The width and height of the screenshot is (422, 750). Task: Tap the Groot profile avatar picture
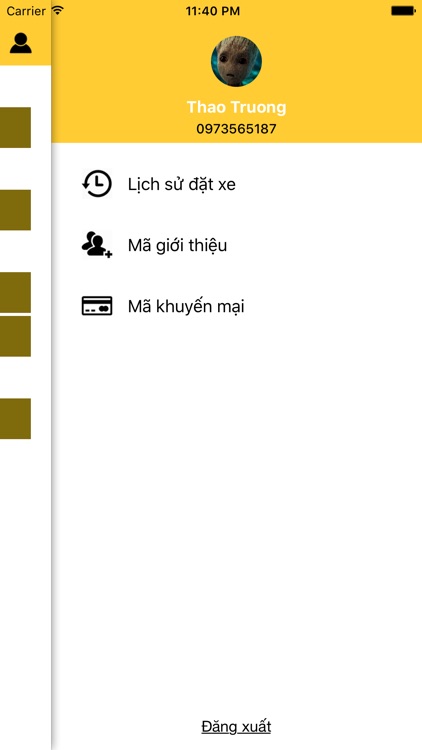(x=236, y=61)
